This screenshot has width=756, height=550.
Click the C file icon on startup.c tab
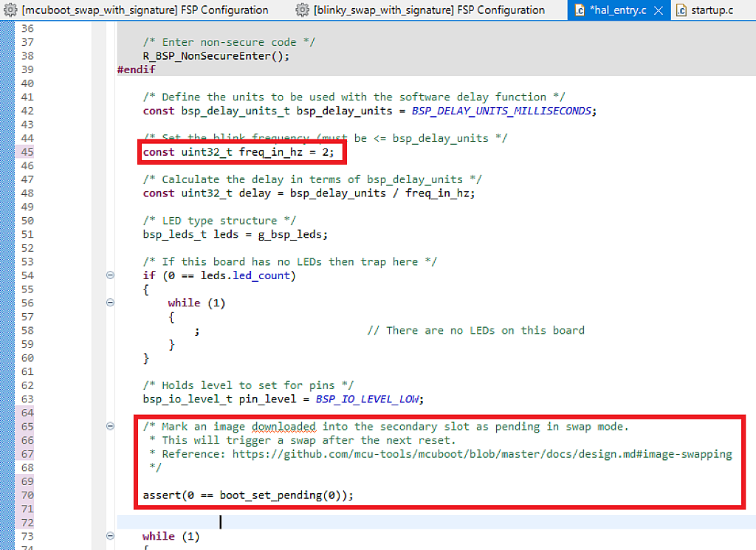(681, 10)
